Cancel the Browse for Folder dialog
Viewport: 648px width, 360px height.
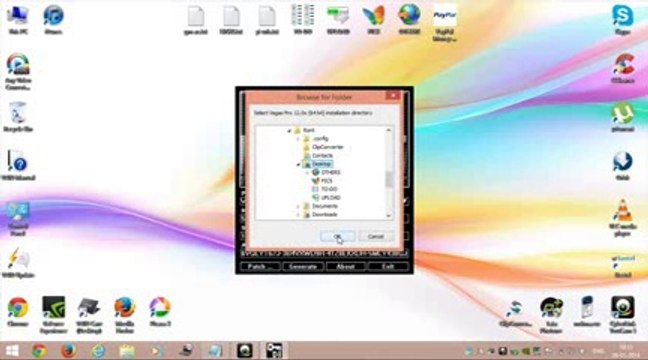point(375,236)
